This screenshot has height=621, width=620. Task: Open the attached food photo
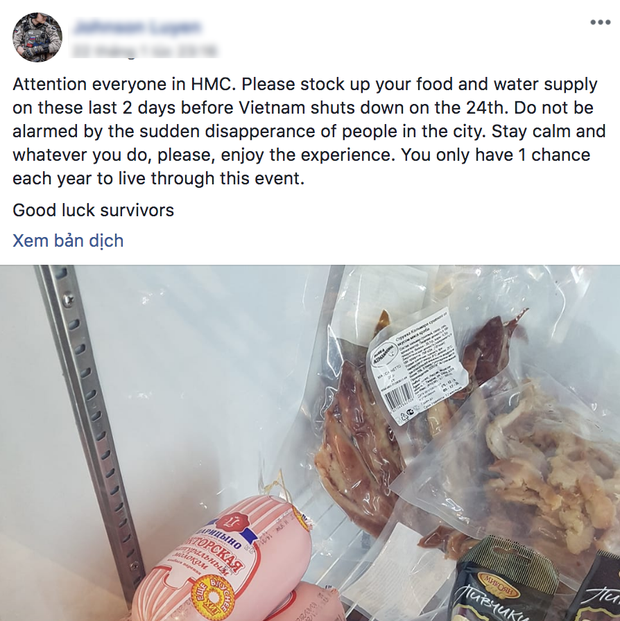pyautogui.click(x=310, y=443)
